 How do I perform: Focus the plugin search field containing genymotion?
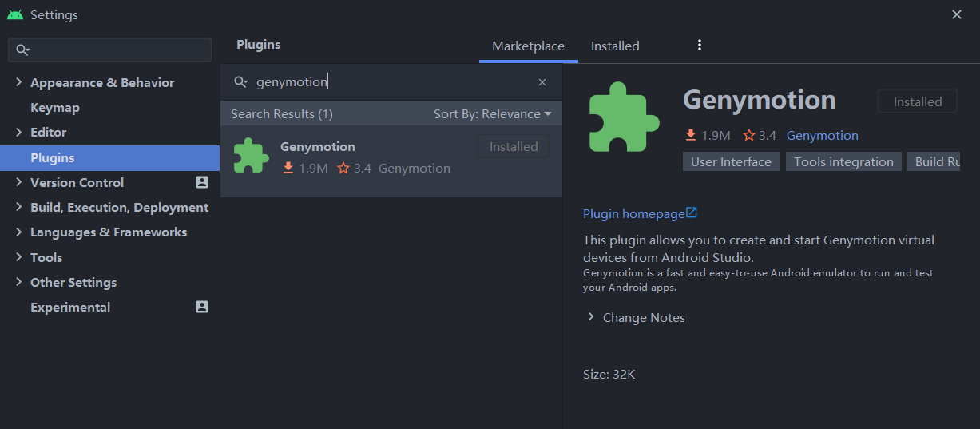(391, 82)
